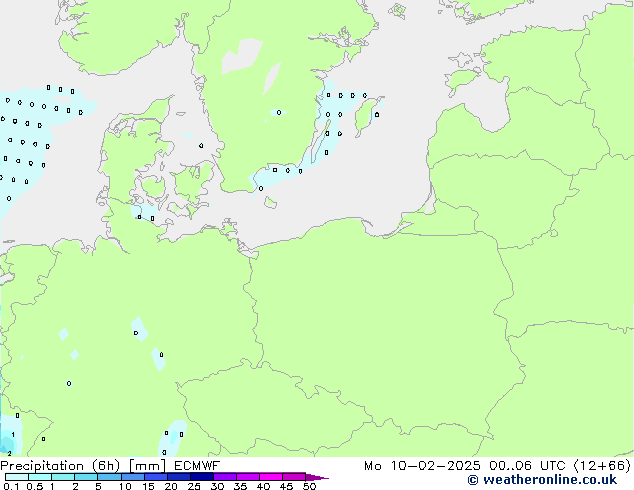634x490 pixels.
Task: Click the legend label "25"
Action: (x=194, y=486)
